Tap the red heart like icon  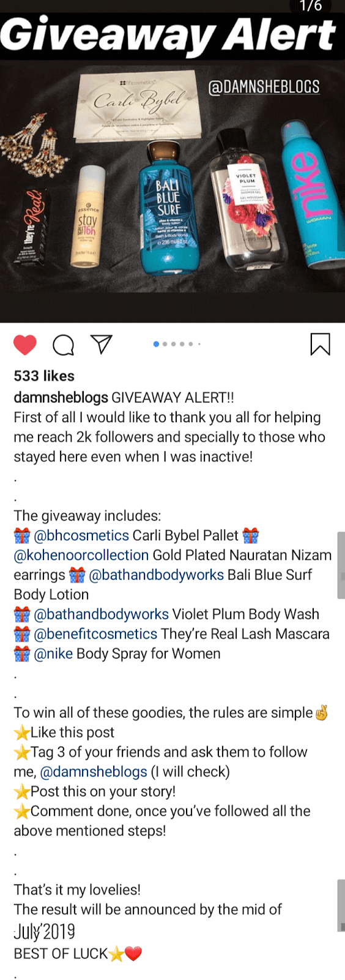25,345
